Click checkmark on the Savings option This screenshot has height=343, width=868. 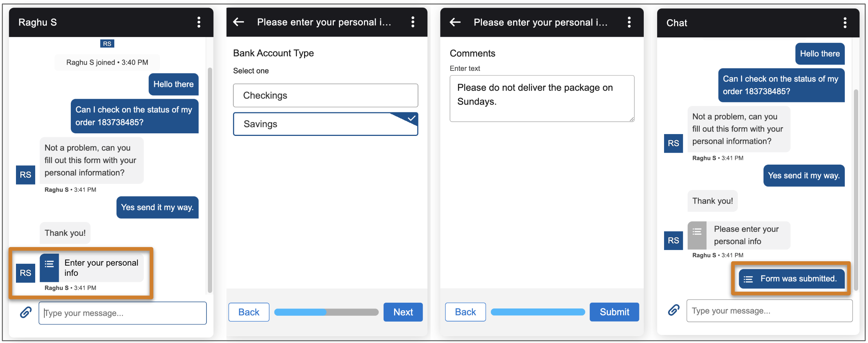pos(412,118)
